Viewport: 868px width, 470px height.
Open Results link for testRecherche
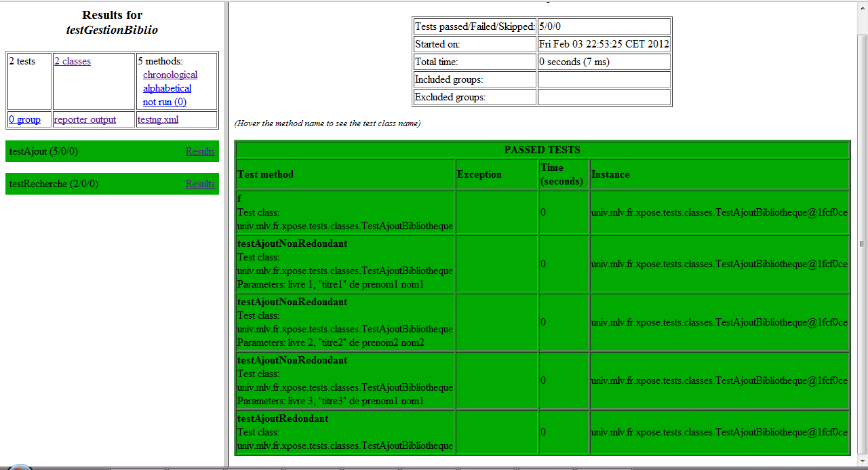[200, 184]
